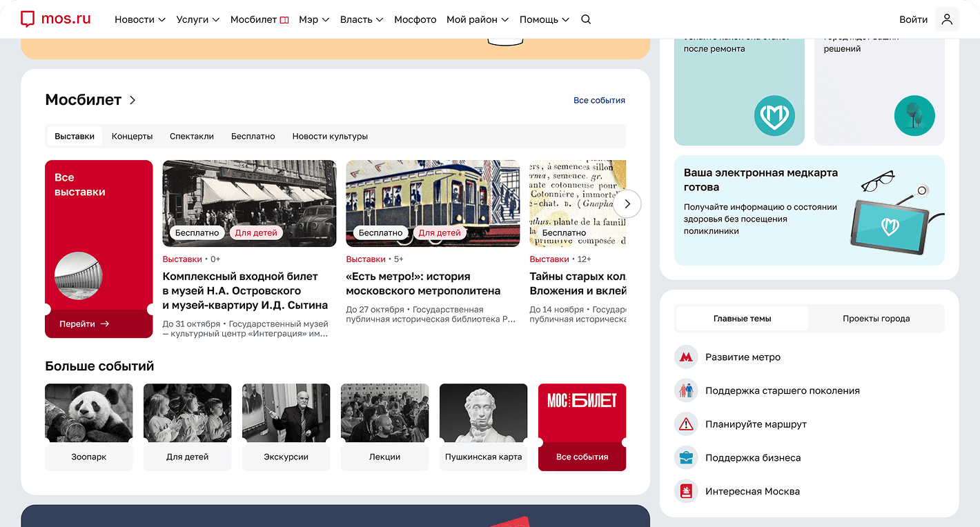The image size is (980, 527).
Task: Expand the Власть menu
Action: [362, 19]
